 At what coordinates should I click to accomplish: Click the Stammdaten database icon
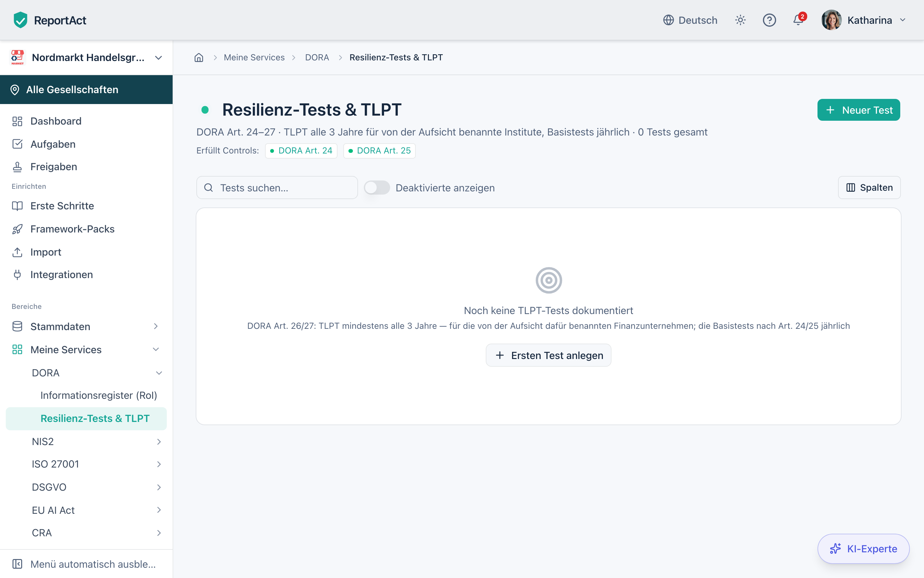click(17, 327)
